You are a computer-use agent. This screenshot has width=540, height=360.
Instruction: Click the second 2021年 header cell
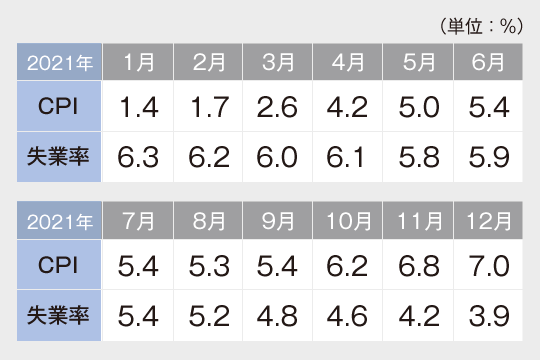(59, 220)
